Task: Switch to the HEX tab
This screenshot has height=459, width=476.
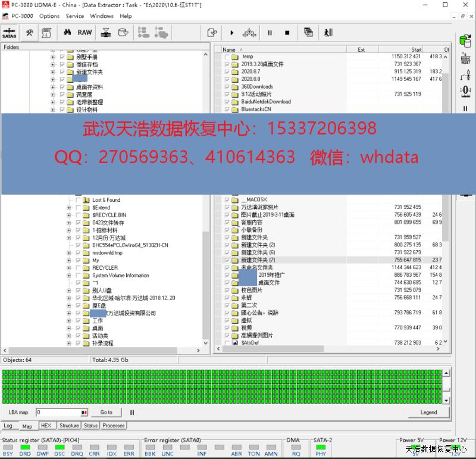Action: point(45,426)
